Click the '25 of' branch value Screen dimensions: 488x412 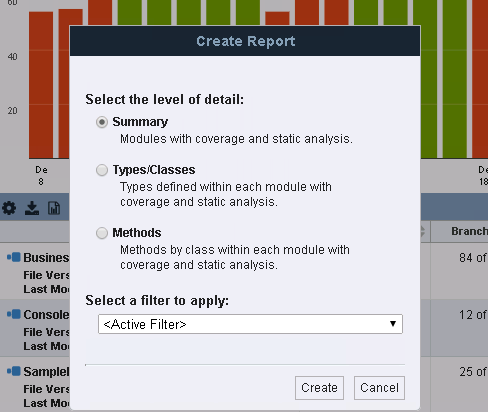point(473,372)
